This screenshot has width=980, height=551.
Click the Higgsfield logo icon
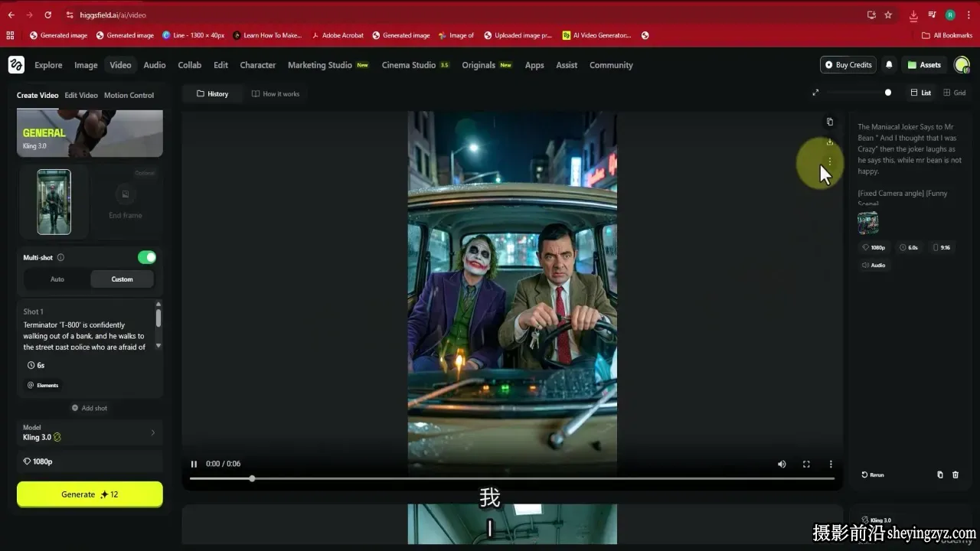click(16, 65)
